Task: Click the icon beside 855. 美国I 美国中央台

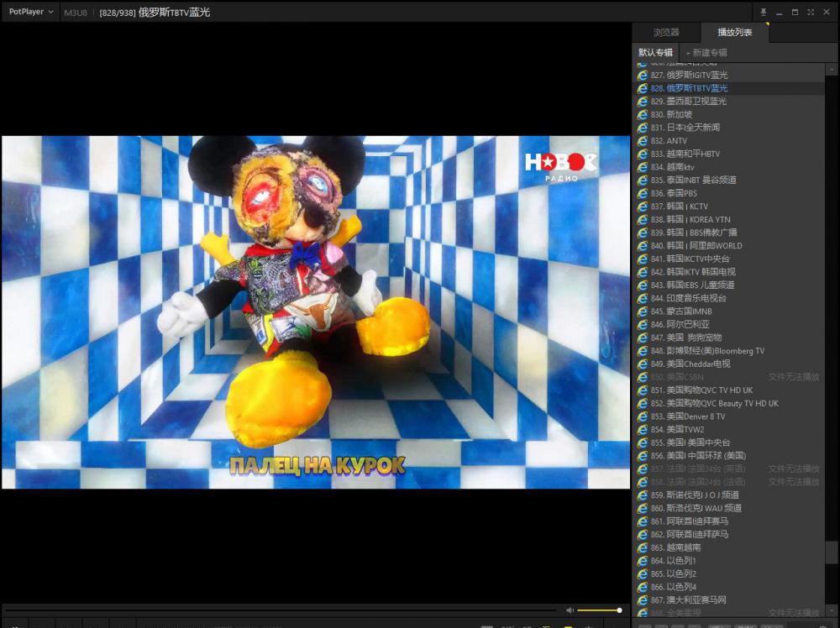Action: point(643,442)
